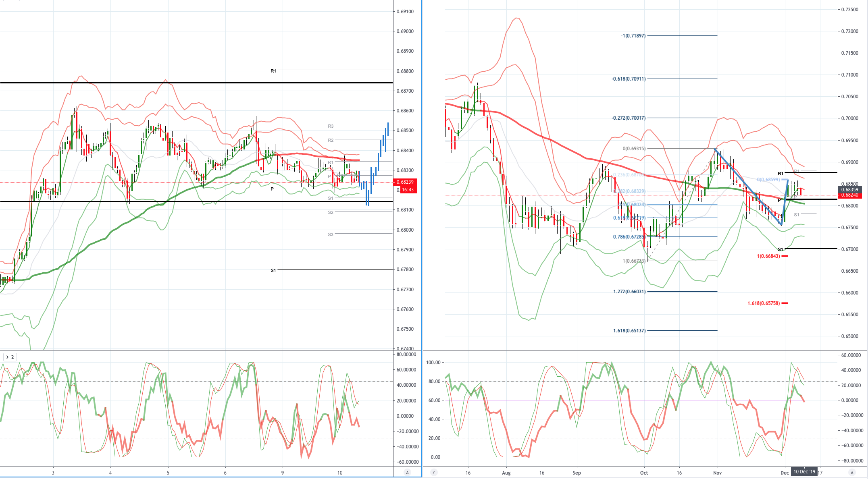Click 0.66000 on right price axis
Screen dimensions: 868x479
click(x=850, y=293)
